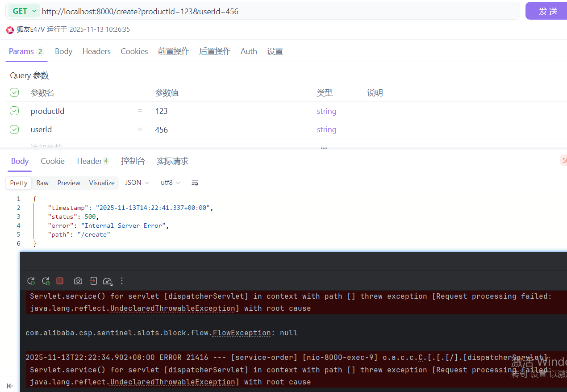Click the second UndeclaredThrowableException link
This screenshot has height=392, width=567.
pyautogui.click(x=172, y=382)
